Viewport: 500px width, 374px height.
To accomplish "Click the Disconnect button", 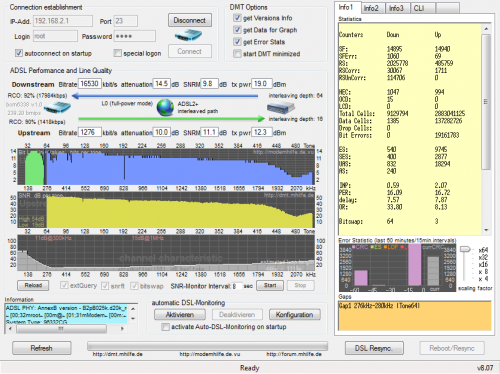I will (190, 20).
